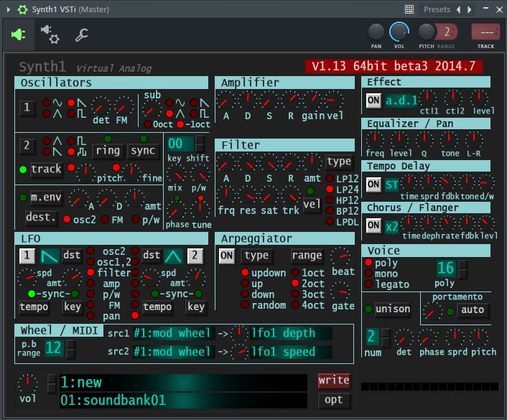Click the opt options button
Viewport: 507px width, 420px height.
(334, 400)
